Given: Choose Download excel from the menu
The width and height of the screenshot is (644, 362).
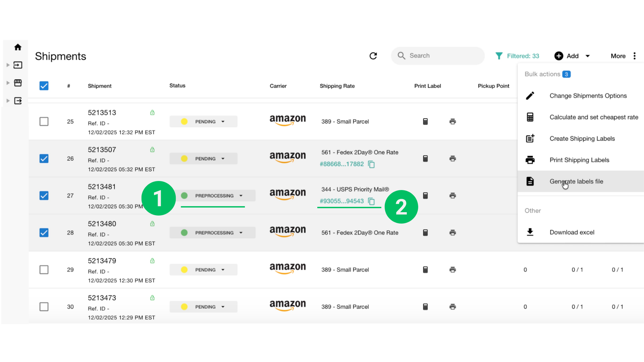Looking at the screenshot, I should (572, 232).
